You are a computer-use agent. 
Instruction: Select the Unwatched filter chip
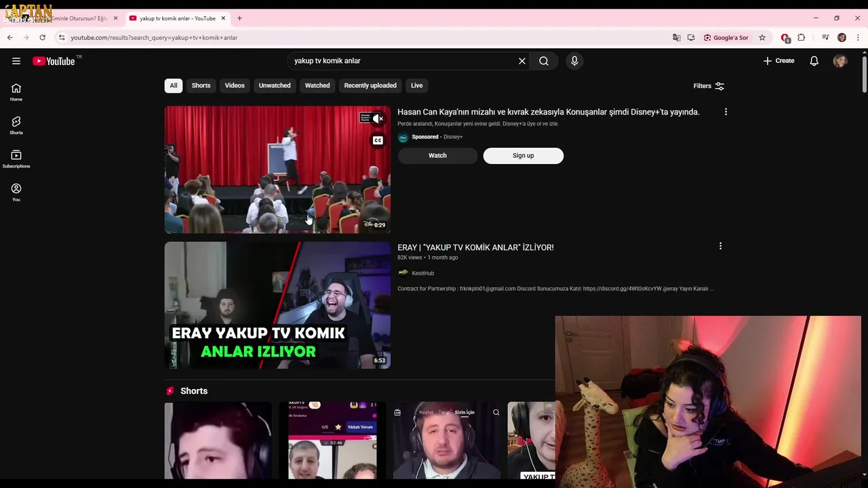(275, 85)
